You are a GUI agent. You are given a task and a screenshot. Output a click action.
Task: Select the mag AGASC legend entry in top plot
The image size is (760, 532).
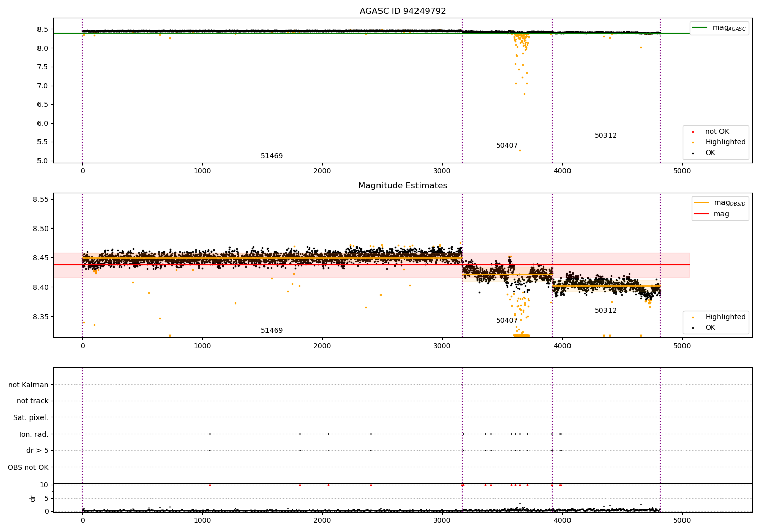coord(719,28)
